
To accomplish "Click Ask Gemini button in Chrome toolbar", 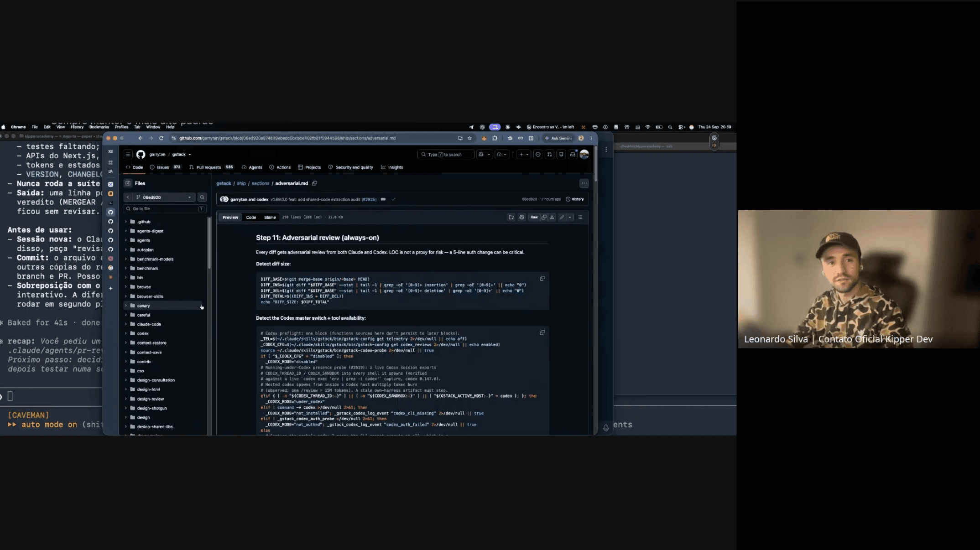I will (558, 138).
